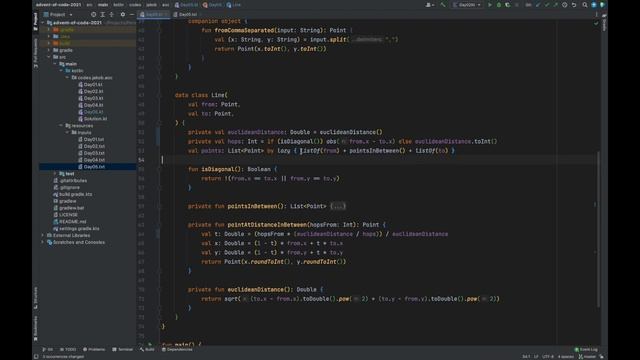
Task: Select Day02.txt under inputs
Action: [94, 146]
